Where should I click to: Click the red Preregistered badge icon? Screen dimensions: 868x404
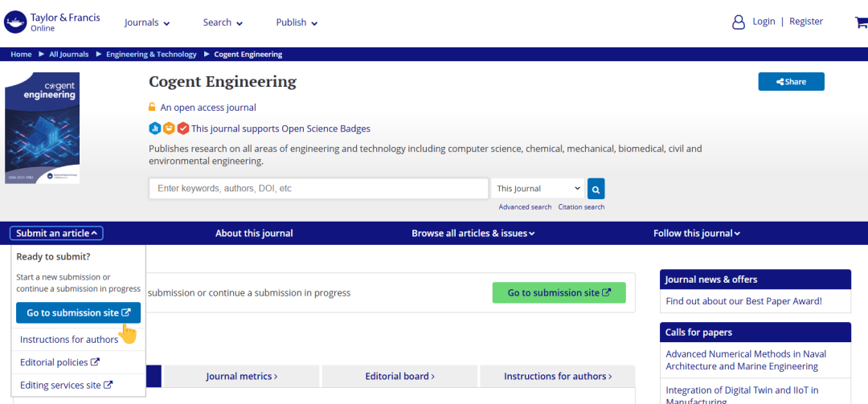click(182, 129)
